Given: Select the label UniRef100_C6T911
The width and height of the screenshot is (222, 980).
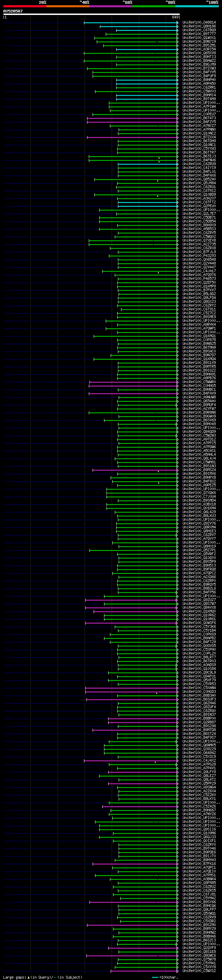Looking at the screenshot, I should coord(199,309).
